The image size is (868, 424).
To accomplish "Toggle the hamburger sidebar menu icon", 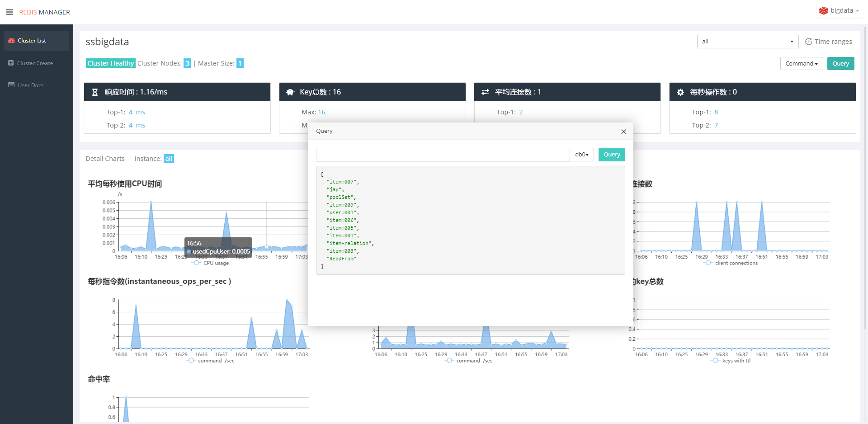I will (9, 12).
